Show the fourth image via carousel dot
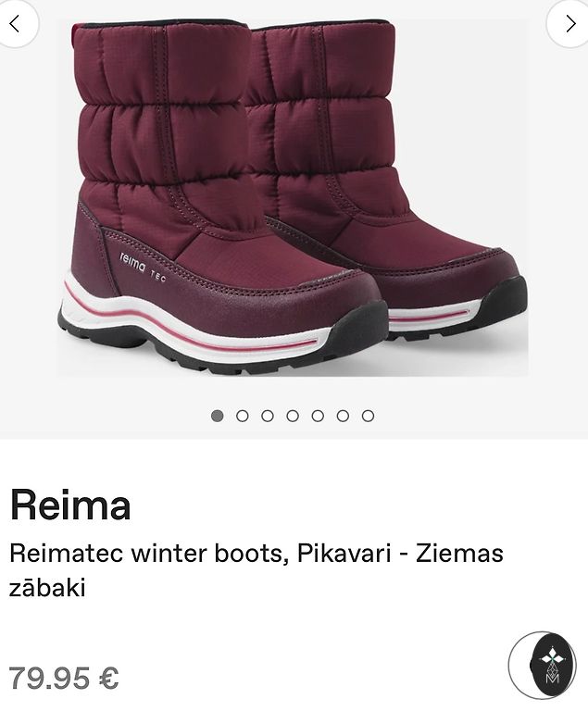The width and height of the screenshot is (588, 711). point(293,416)
